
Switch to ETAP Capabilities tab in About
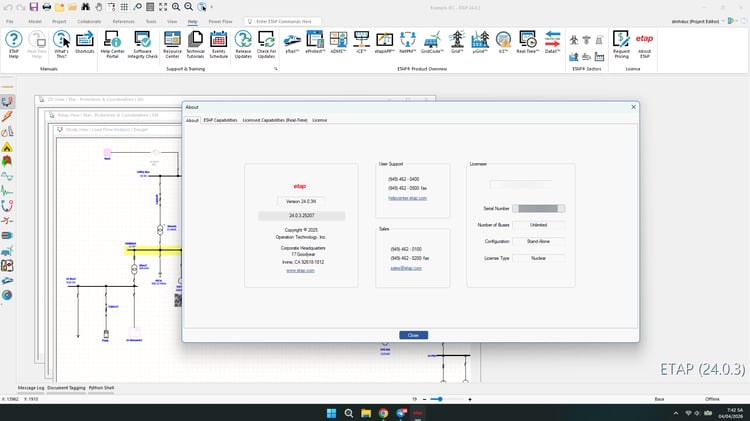pos(220,120)
